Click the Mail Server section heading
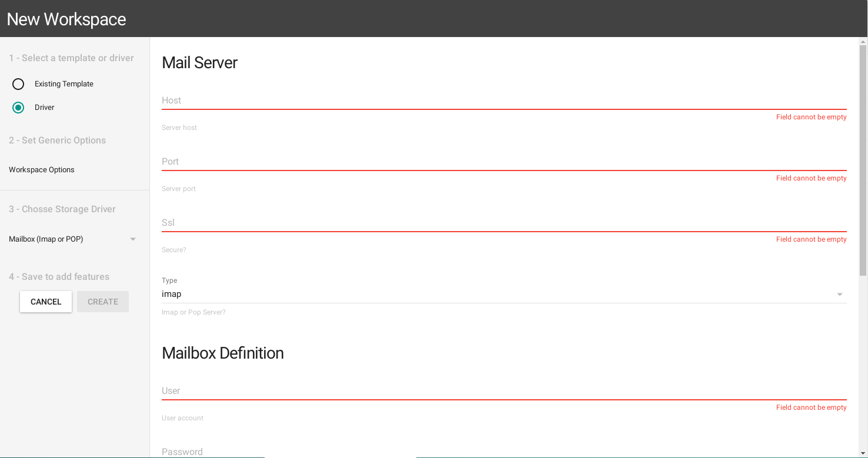The height and width of the screenshot is (458, 868). (199, 63)
